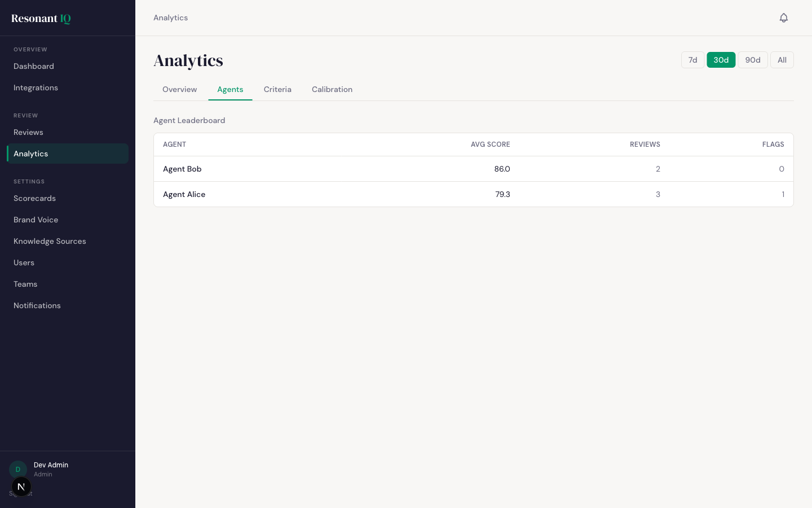Sort by the Avg Score column header

[x=490, y=144]
